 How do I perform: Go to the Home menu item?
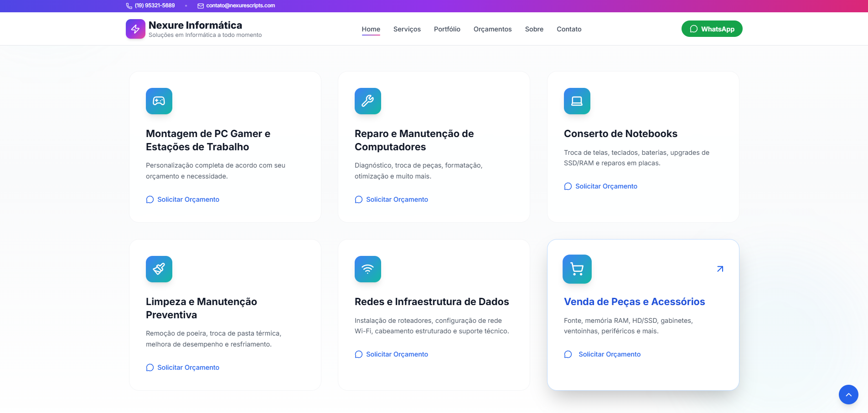pyautogui.click(x=371, y=29)
